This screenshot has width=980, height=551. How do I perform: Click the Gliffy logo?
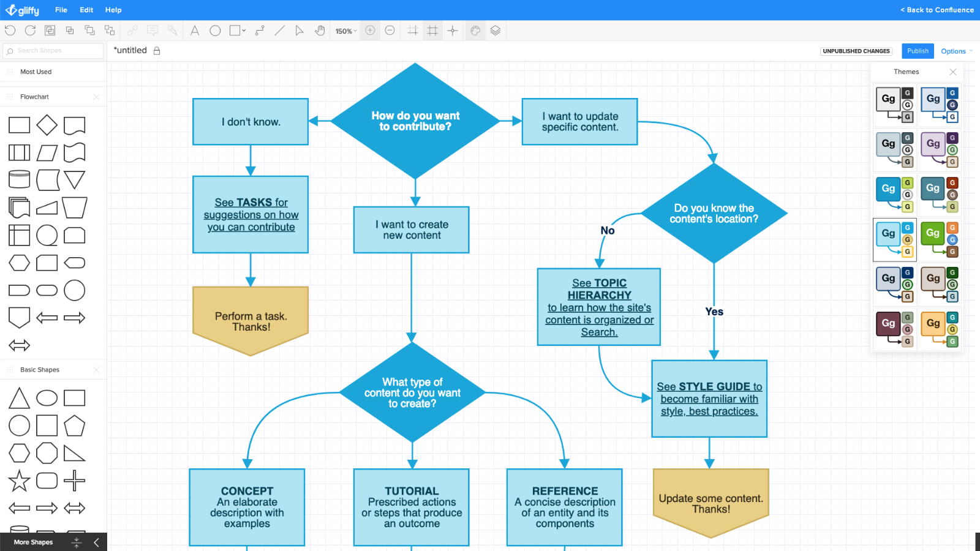pos(22,10)
